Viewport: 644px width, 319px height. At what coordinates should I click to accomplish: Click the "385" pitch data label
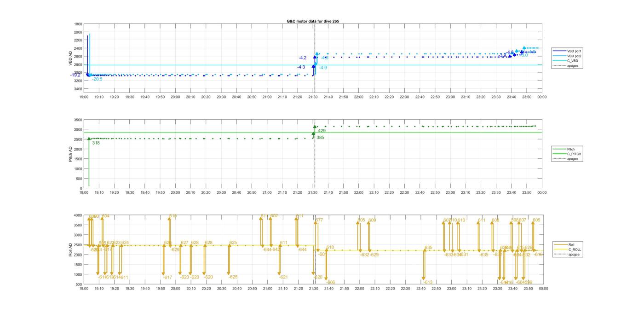pos(320,138)
